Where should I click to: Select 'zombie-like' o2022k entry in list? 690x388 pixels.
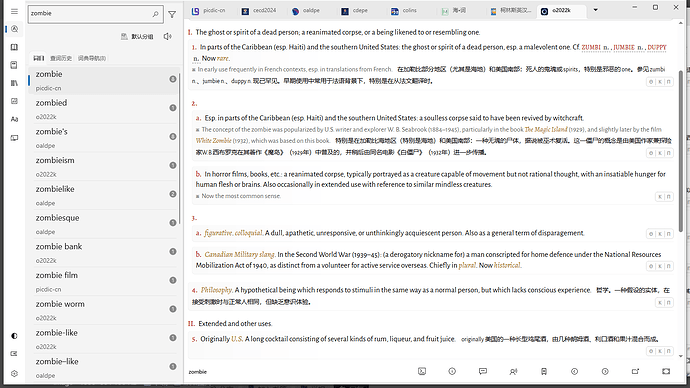pyautogui.click(x=104, y=339)
